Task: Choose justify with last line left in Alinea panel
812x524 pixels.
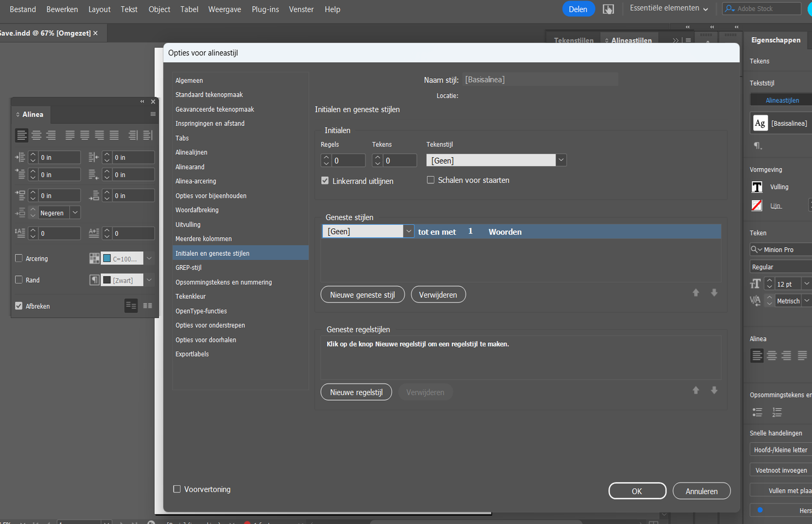Action: click(70, 135)
